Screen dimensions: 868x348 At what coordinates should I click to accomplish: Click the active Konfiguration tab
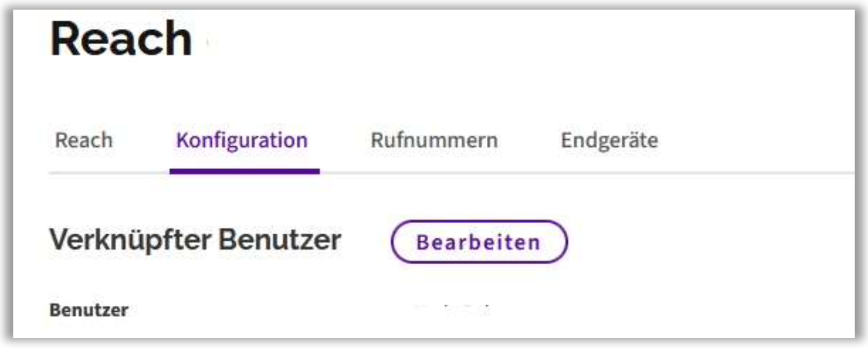coord(242,140)
